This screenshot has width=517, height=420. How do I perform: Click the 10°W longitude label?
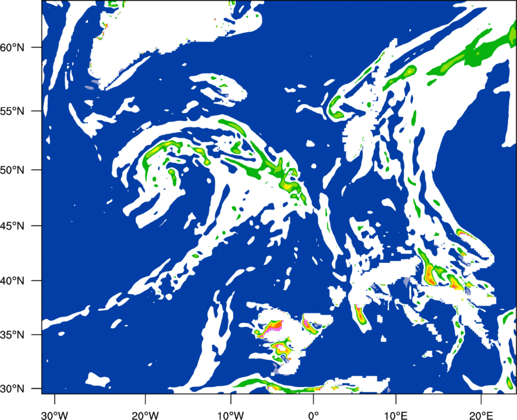click(231, 415)
